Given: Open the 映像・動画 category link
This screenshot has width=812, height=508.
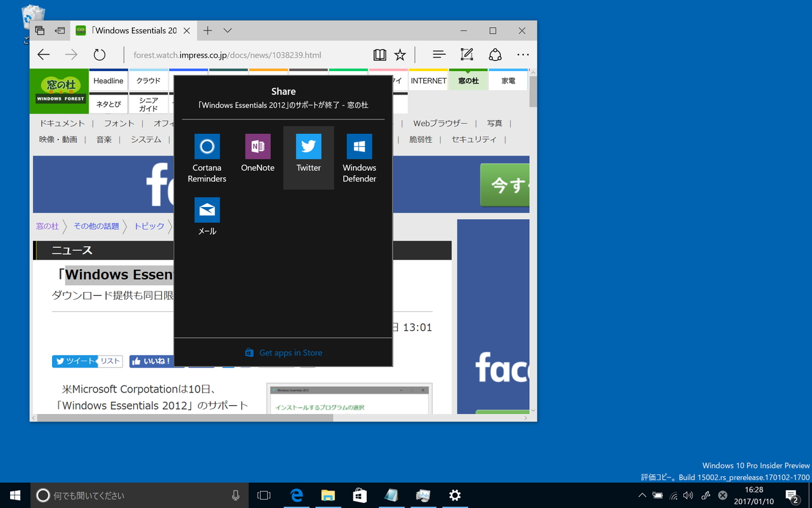Looking at the screenshot, I should 58,139.
